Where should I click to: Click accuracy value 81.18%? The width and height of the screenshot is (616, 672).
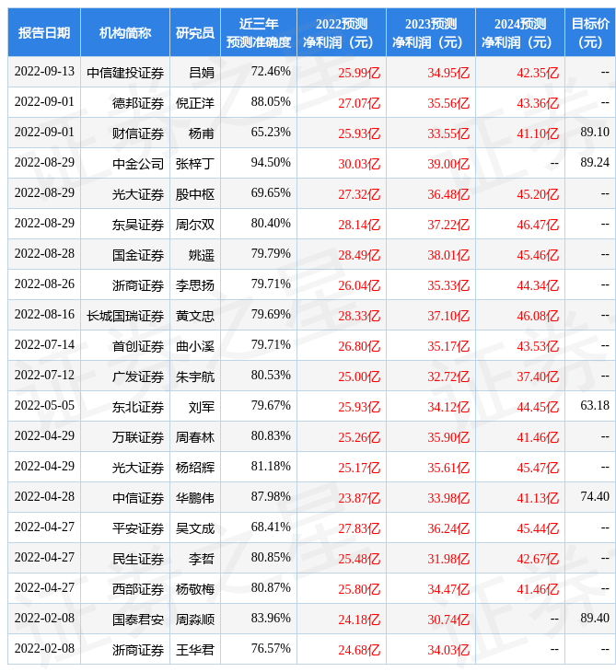click(x=271, y=467)
